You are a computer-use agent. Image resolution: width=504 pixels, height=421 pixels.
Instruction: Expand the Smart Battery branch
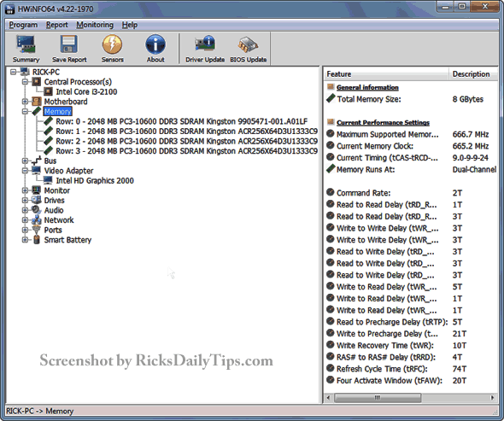coord(25,240)
